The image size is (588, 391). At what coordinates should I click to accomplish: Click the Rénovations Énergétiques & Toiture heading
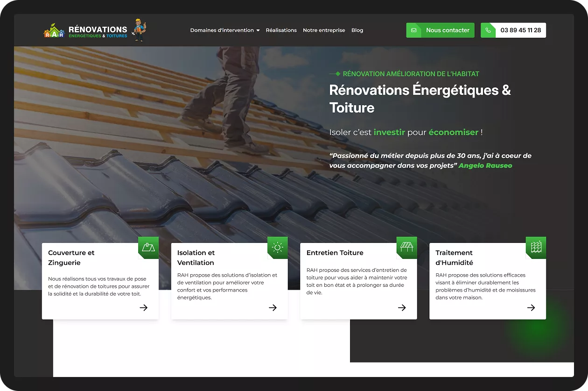(x=420, y=99)
